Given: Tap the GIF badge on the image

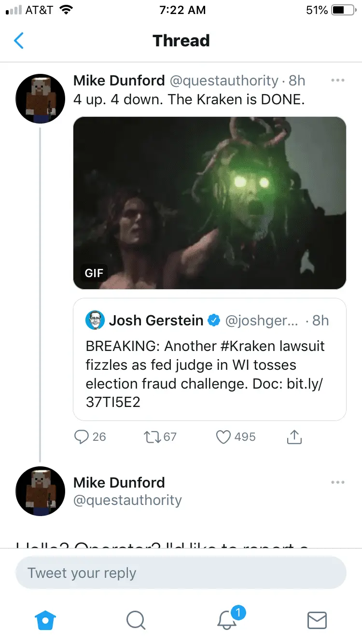Looking at the screenshot, I should pyautogui.click(x=94, y=273).
